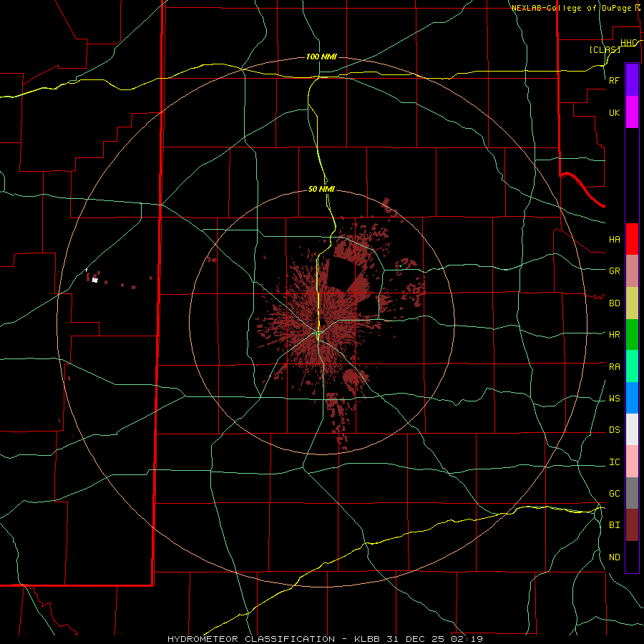Click the IC legend label
Screen dimensions: 644x644
(614, 462)
